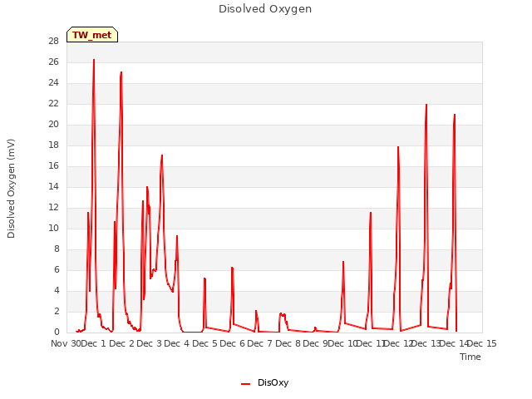Click the Disolved Oxygen (mV) axis label
Viewport: 532px width, 399px height.
click(11, 189)
